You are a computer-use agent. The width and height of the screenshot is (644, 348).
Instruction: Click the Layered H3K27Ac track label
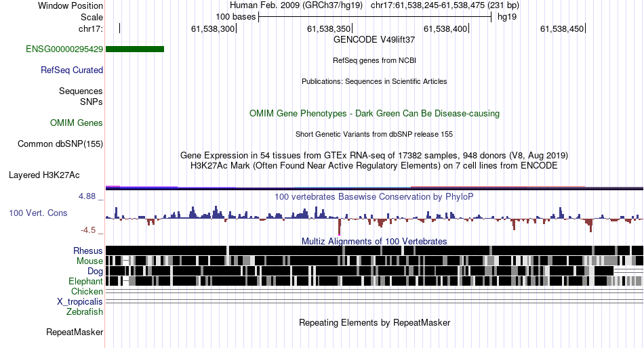(44, 175)
